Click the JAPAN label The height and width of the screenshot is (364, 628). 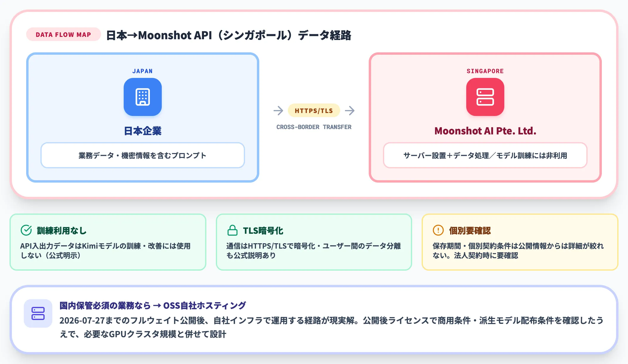click(142, 71)
